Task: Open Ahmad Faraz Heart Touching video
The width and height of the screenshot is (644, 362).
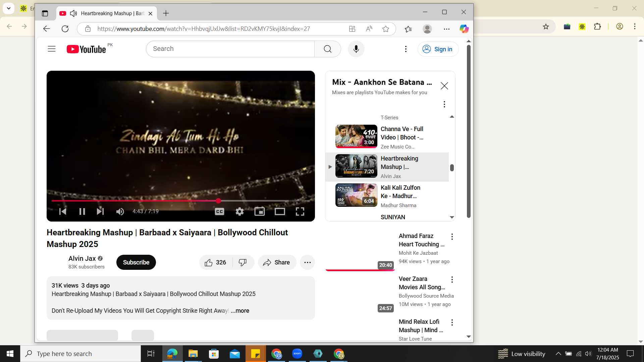Action: (x=422, y=240)
